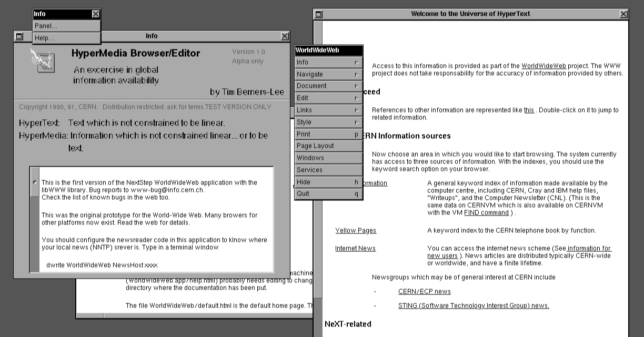Click the 'Alpha only' label
Screen dimensions: 644x337
point(248,61)
